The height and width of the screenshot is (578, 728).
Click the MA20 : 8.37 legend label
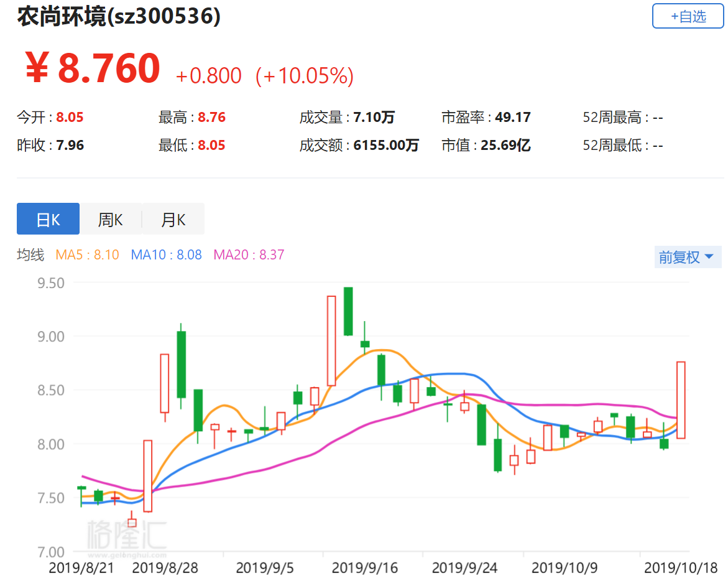tap(249, 254)
